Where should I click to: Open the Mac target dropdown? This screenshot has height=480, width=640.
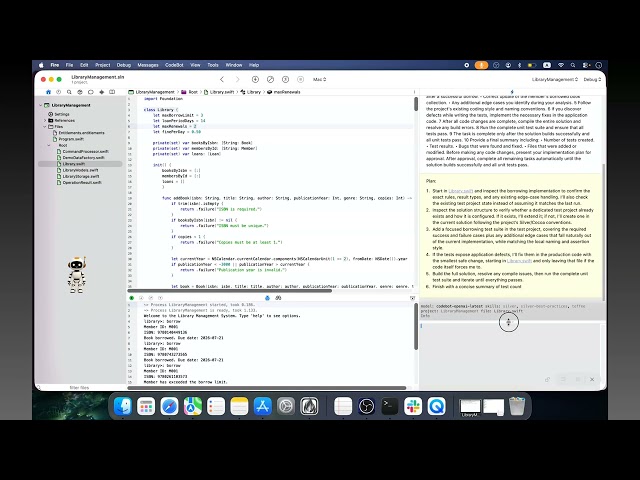point(320,80)
